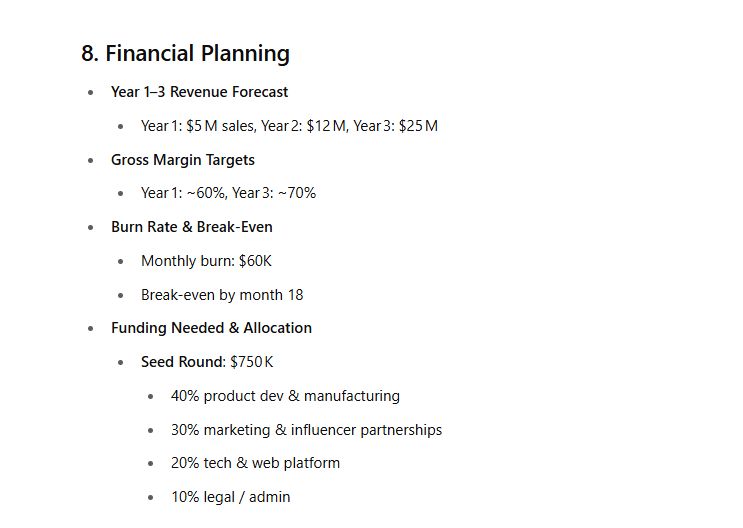743x528 pixels.
Task: Click the "40% product dev & manufacturing" line
Action: pyautogui.click(x=285, y=396)
